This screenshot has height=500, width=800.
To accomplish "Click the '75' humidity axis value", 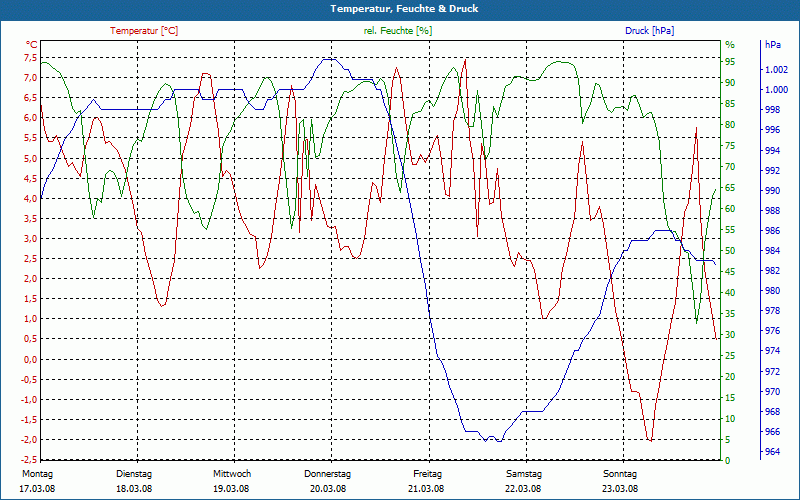I will point(731,146).
